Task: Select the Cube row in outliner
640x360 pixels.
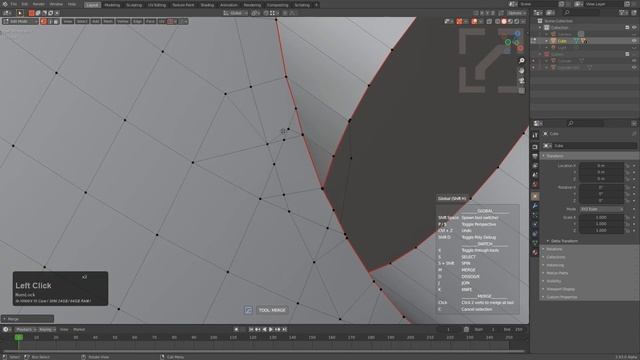Action: [x=584, y=41]
